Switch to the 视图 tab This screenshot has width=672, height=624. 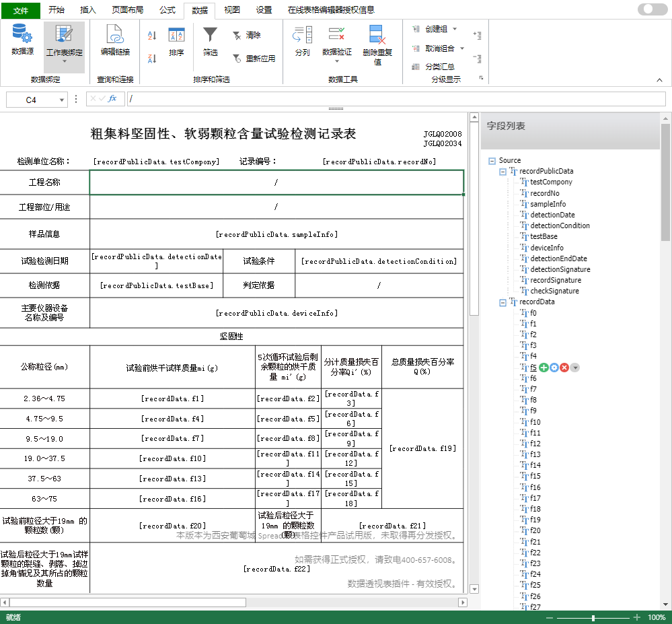tap(232, 10)
